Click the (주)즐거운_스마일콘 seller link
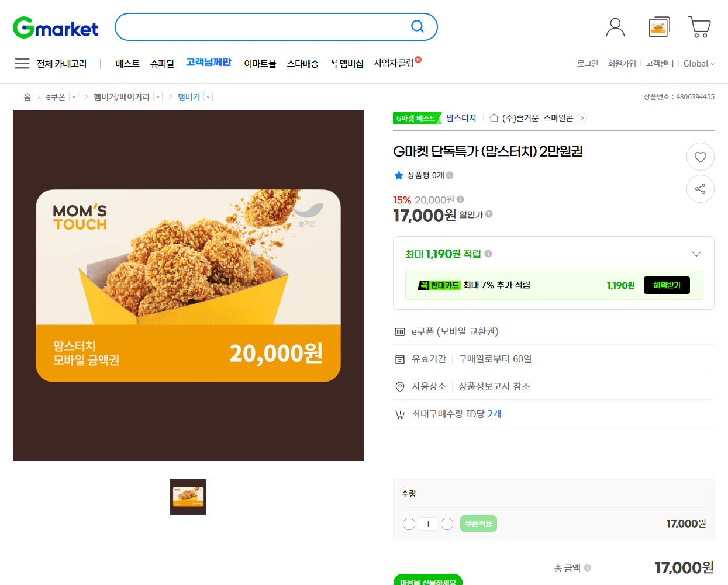Screen dimensions: 728x585 pos(538,118)
